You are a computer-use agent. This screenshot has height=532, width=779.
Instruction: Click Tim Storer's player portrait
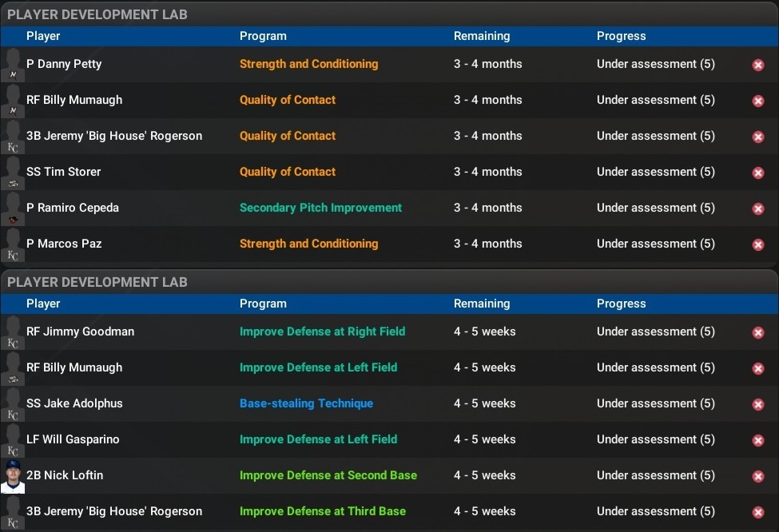[13, 172]
